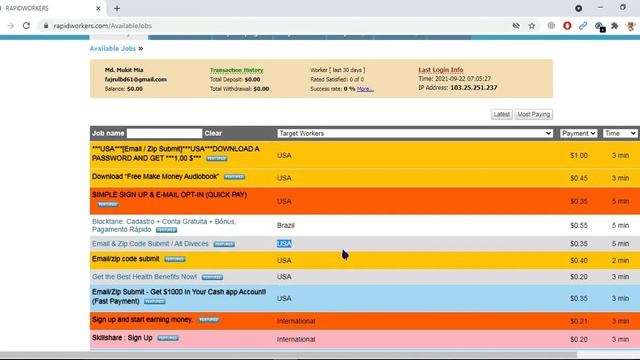Viewport: 640px width, 360px height.
Task: Open Last Login Info link
Action: [x=440, y=70]
